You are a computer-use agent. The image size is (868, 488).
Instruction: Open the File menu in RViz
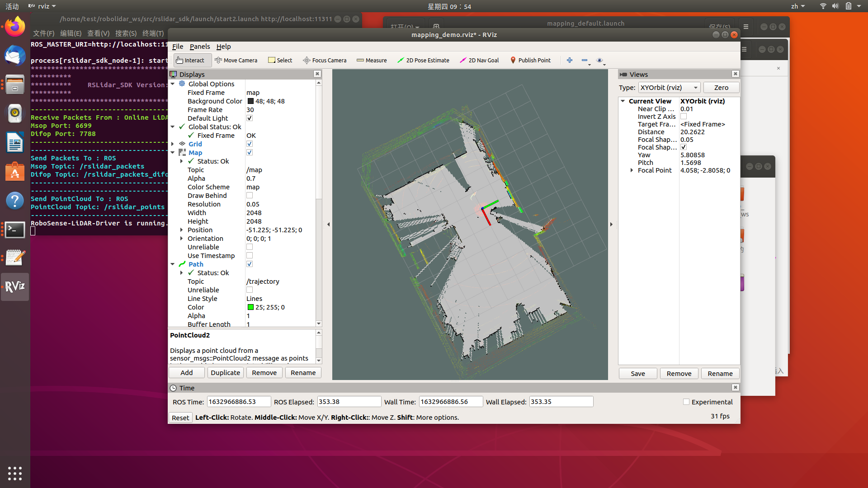178,47
